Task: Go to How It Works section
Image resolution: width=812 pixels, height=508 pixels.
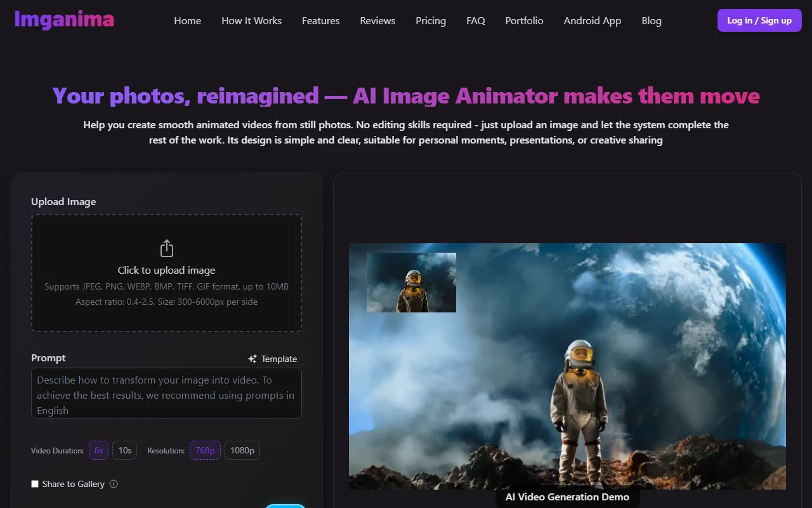Action: point(251,20)
